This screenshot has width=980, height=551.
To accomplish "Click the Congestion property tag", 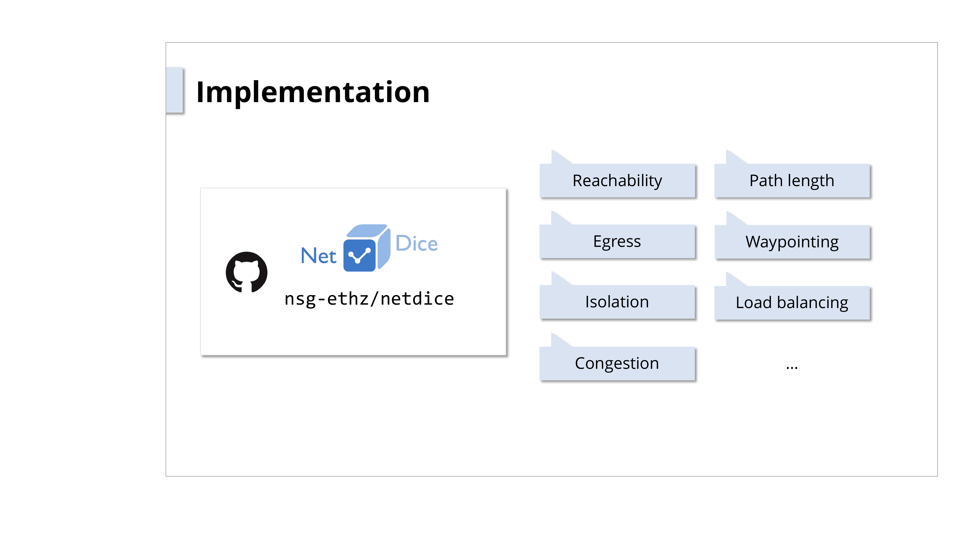I will (617, 363).
